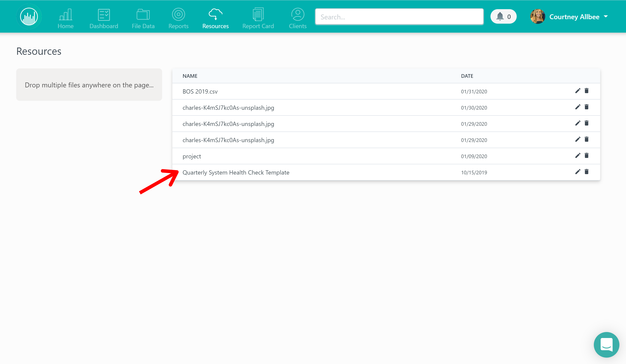
Task: Focus the Search input field
Action: 399,17
